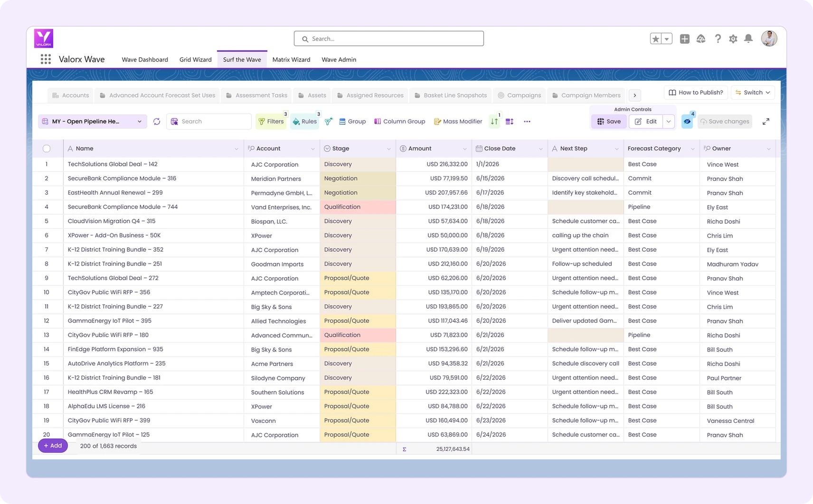Open the more options ellipsis
The height and width of the screenshot is (504, 813).
pyautogui.click(x=527, y=121)
